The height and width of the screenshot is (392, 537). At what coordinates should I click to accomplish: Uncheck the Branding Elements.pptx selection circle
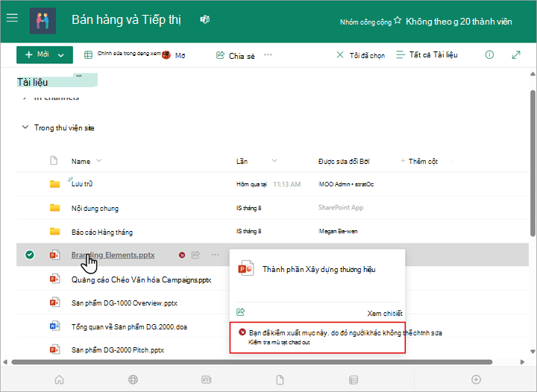(x=30, y=254)
